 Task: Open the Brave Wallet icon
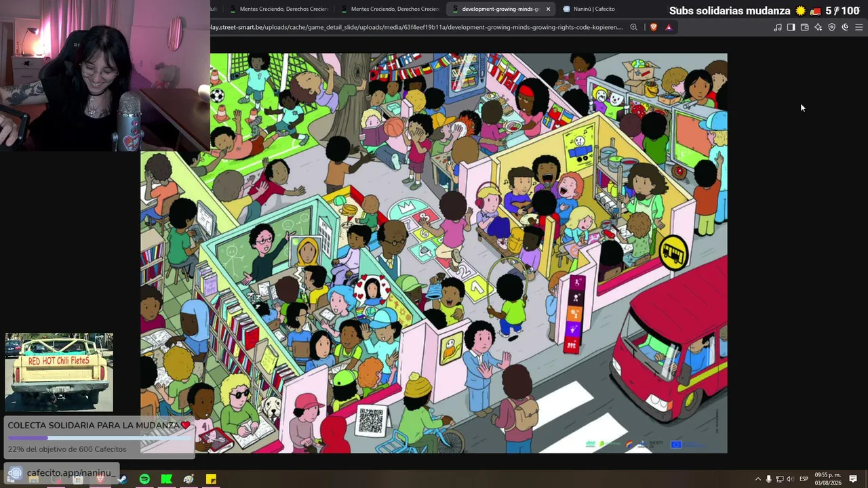point(804,27)
